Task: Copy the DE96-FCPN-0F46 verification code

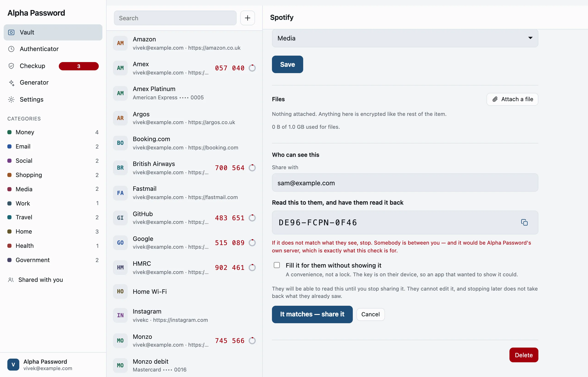Action: [524, 223]
